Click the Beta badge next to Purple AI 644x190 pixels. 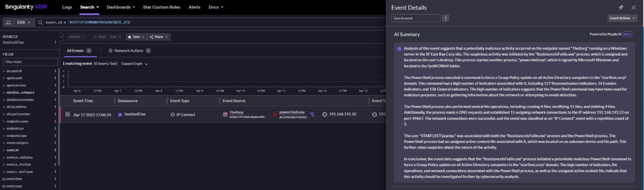click(x=627, y=34)
